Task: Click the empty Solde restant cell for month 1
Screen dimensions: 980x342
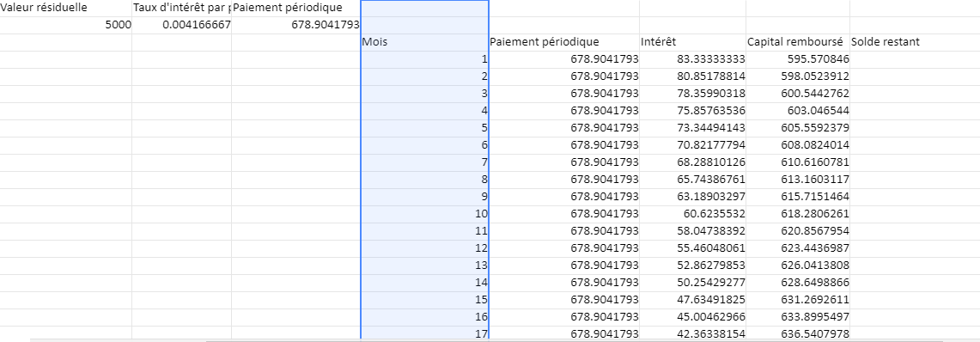Action: (x=915, y=60)
